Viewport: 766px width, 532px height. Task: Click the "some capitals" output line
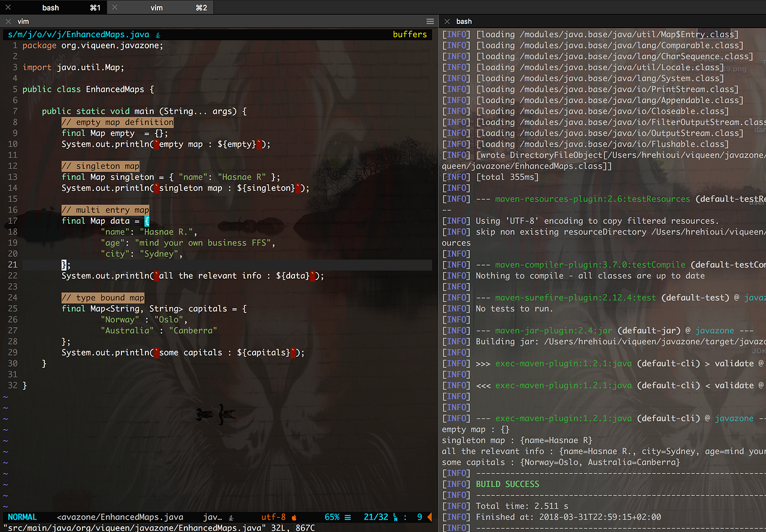[561, 462]
